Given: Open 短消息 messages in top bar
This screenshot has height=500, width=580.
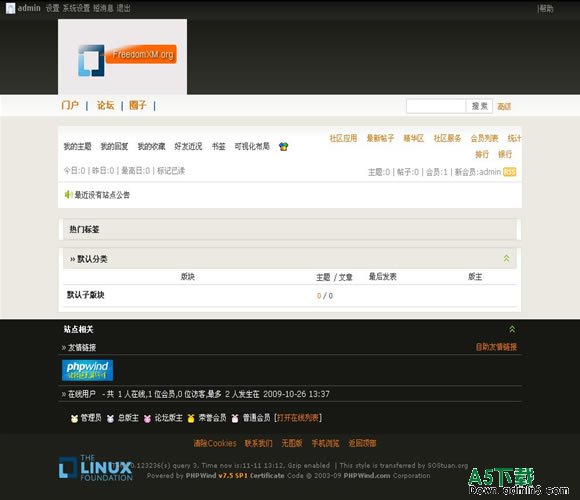Looking at the screenshot, I should coord(103,8).
